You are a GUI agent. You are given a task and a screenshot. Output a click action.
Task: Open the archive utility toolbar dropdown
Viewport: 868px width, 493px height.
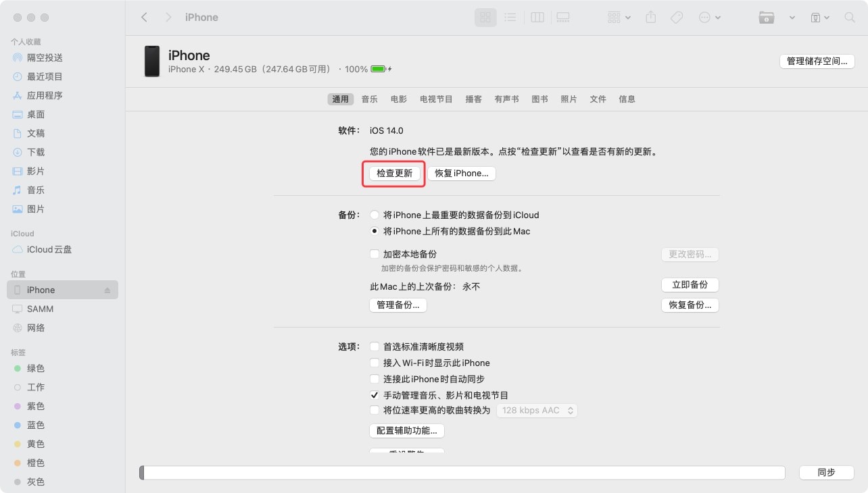click(819, 18)
